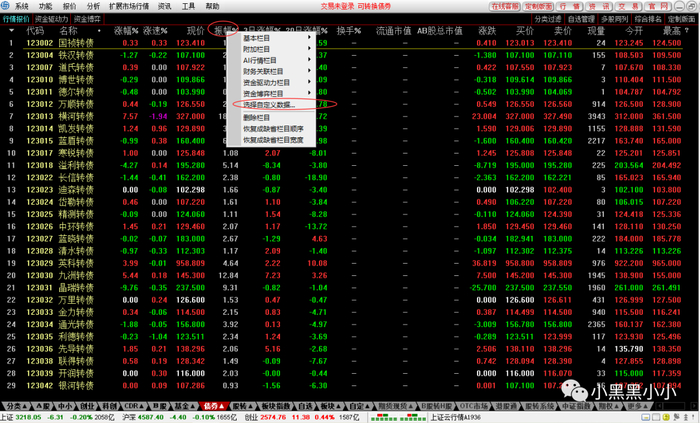Click the question mark icon after 最高

tap(687, 30)
